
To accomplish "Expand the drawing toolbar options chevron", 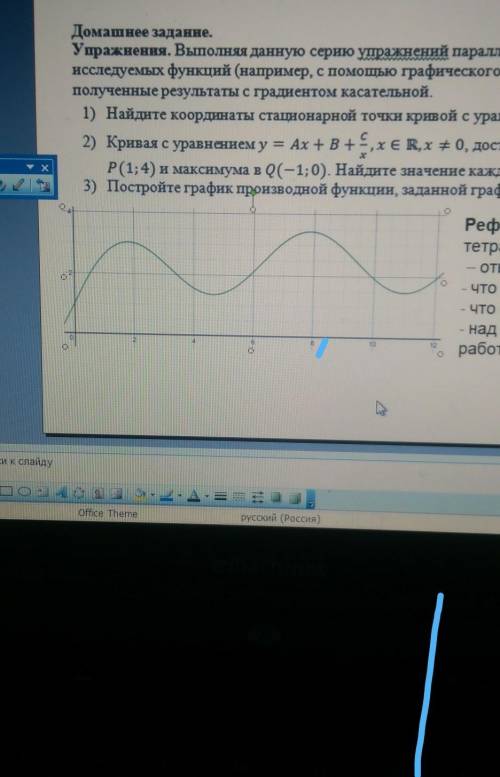I will click(x=311, y=499).
